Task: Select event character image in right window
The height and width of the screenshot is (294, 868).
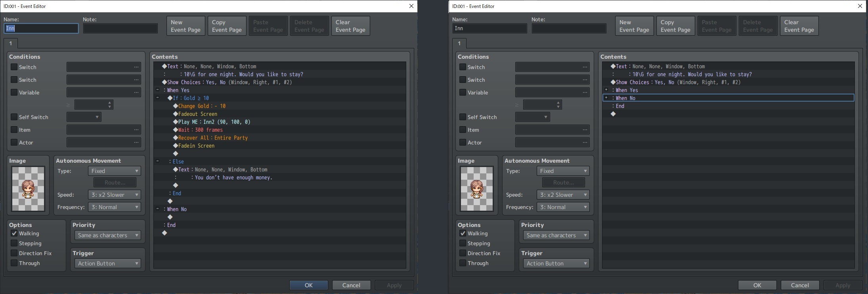Action: click(477, 189)
